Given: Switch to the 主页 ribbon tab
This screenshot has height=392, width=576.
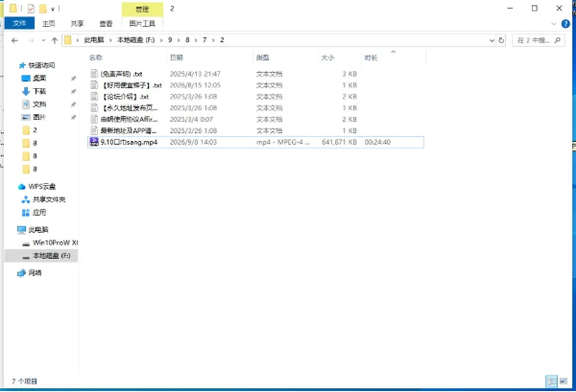Looking at the screenshot, I should click(49, 23).
